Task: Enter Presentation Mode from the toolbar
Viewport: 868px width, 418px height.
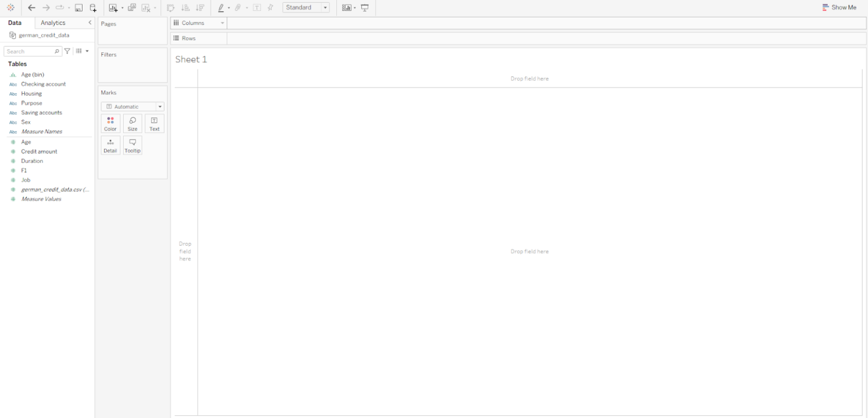Action: (365, 7)
